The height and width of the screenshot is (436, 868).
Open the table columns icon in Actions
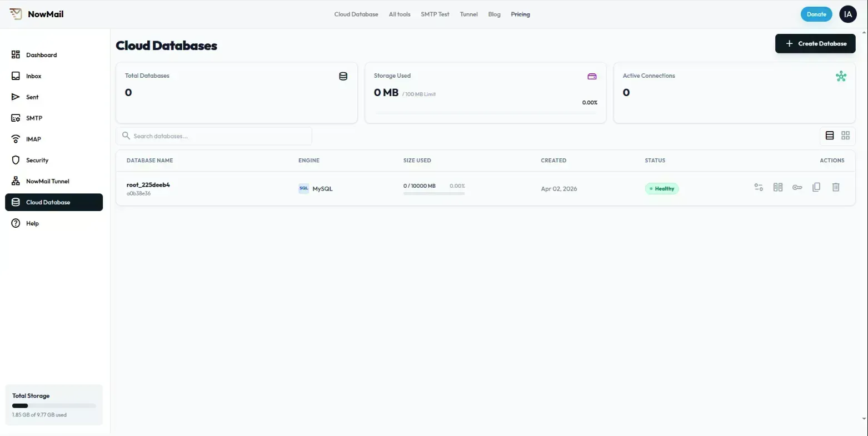point(778,188)
